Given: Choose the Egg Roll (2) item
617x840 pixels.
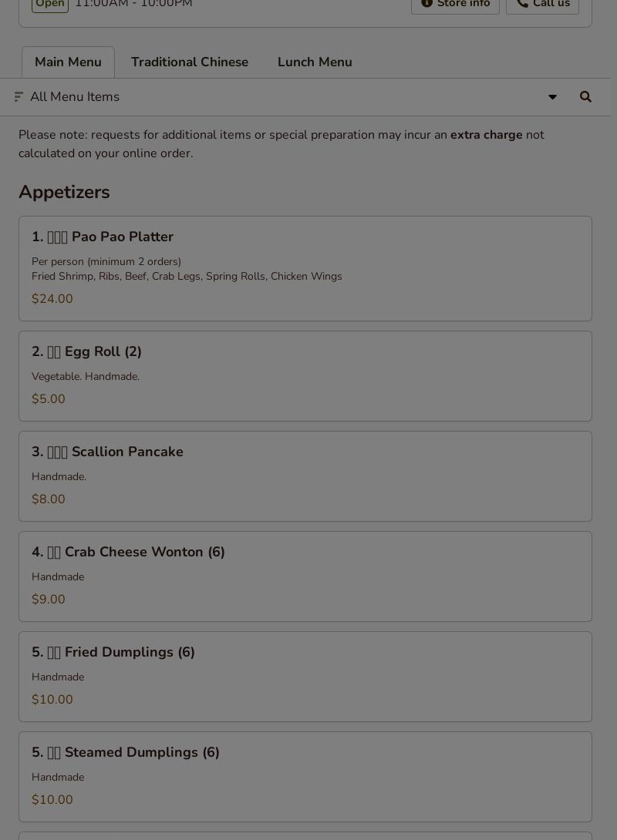Looking at the screenshot, I should coord(305,376).
